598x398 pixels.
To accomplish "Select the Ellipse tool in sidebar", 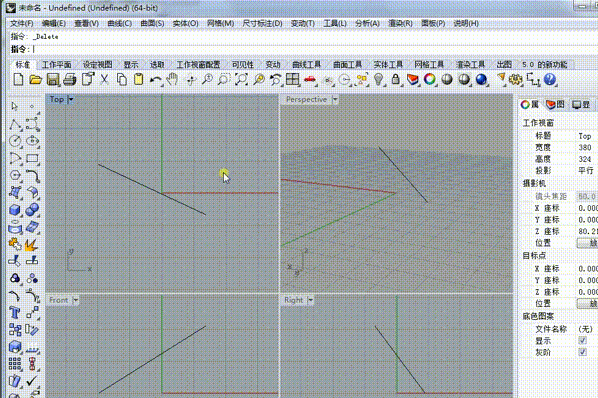I will click(x=32, y=141).
